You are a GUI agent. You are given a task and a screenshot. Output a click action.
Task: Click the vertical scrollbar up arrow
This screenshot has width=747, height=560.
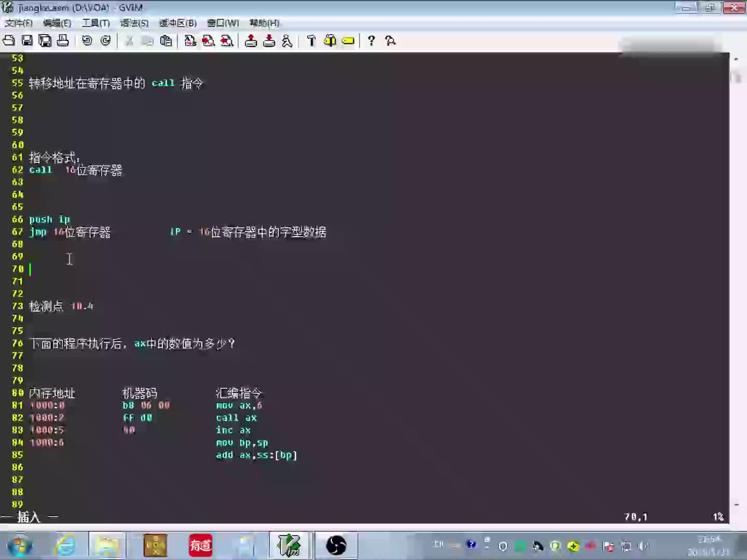click(736, 59)
